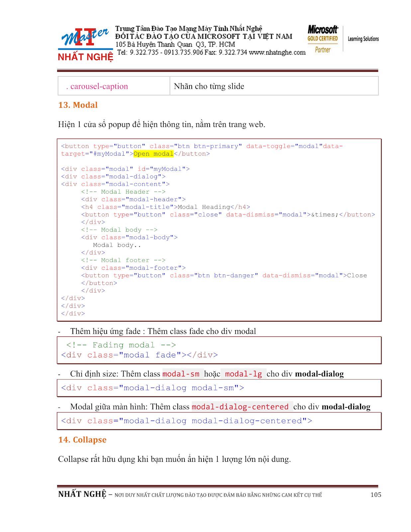Click the Microsoft Gold Certified Partner logo

[323, 39]
